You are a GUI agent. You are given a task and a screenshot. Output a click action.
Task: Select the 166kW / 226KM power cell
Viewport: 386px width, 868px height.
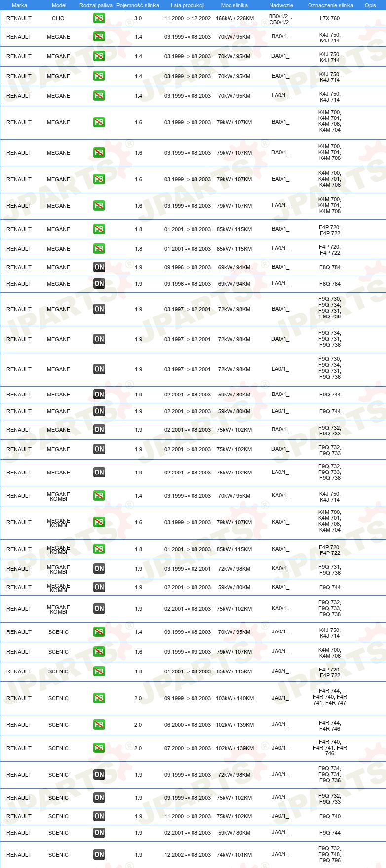235,18
